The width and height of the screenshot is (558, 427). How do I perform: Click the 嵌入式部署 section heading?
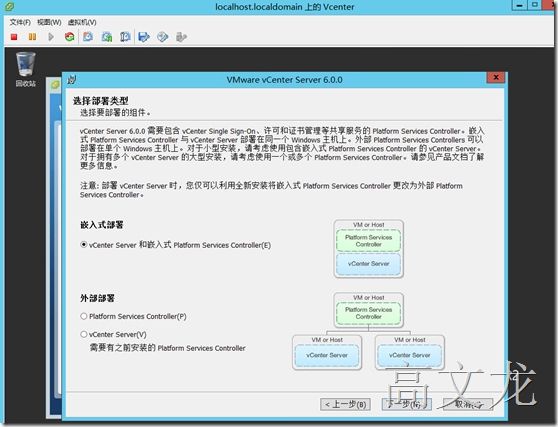pos(102,225)
